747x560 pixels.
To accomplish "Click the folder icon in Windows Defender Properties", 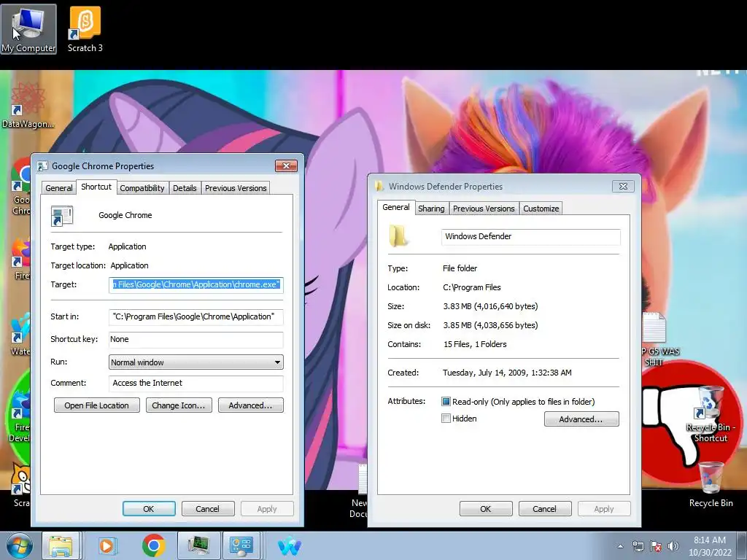I will click(x=398, y=236).
